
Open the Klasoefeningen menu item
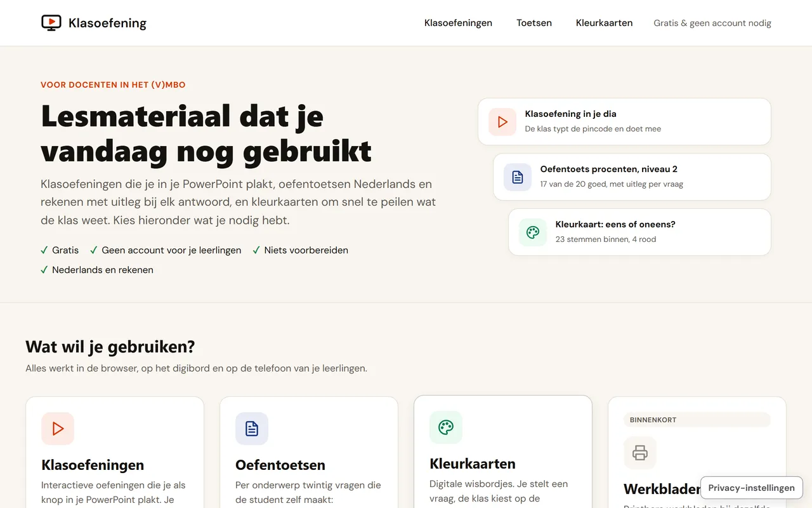[x=458, y=23]
